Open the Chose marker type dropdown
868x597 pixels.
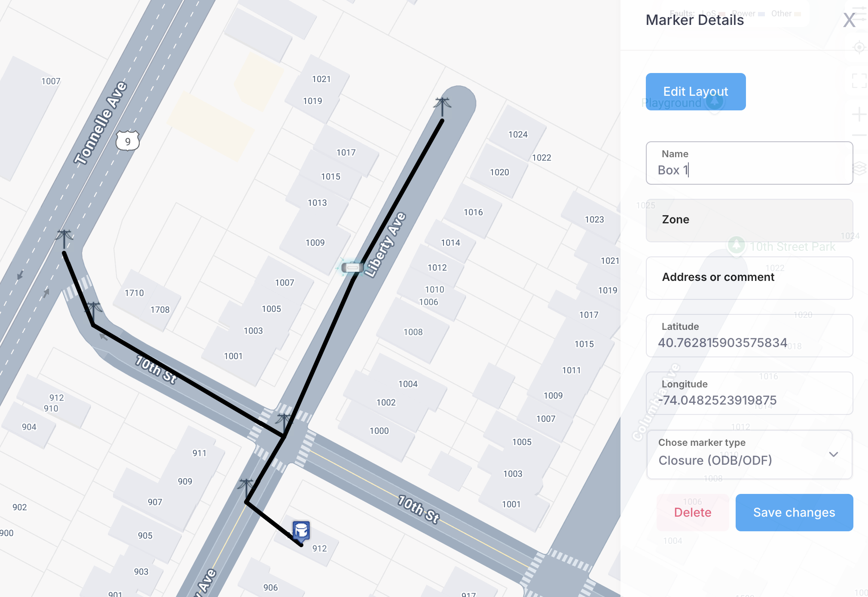[x=749, y=455]
